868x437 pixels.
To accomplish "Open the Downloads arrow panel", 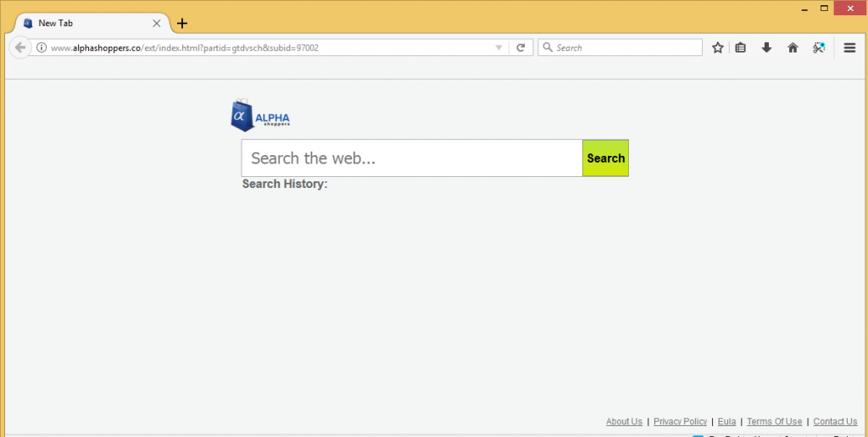I will 766,47.
